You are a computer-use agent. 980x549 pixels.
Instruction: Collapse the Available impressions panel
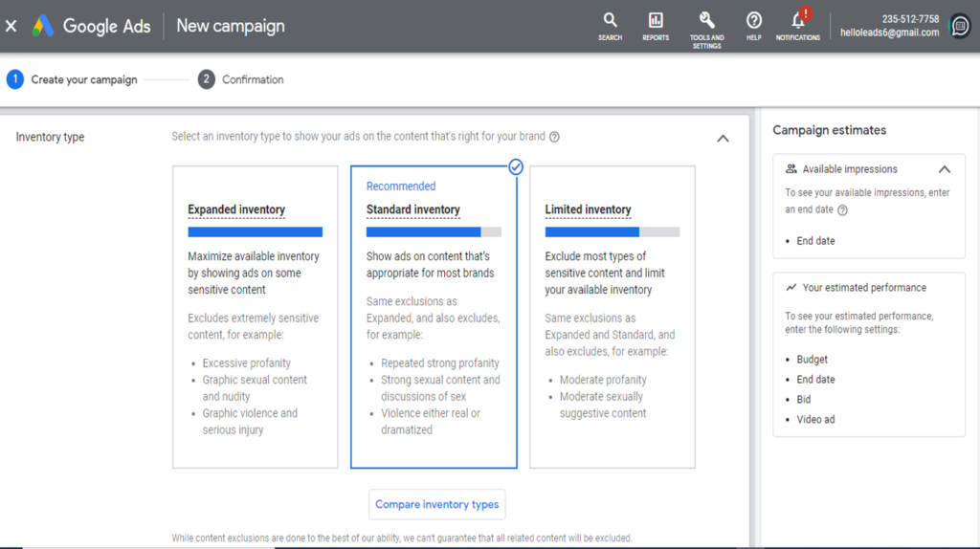[x=944, y=169]
